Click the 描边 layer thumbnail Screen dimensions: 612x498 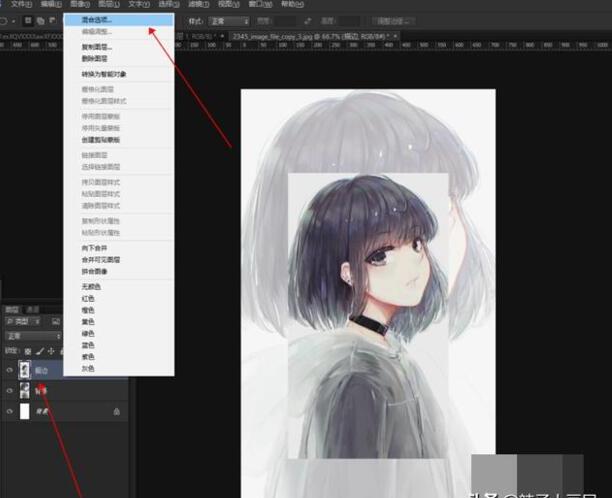coord(25,370)
